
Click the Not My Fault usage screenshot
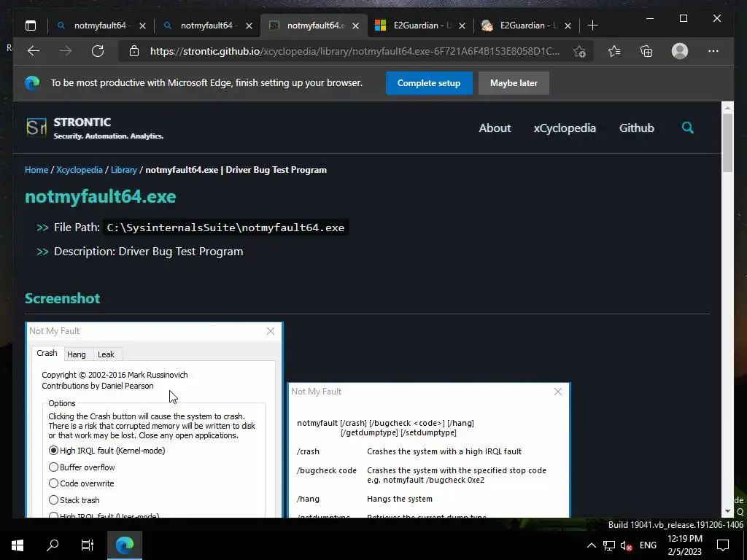[x=429, y=450]
